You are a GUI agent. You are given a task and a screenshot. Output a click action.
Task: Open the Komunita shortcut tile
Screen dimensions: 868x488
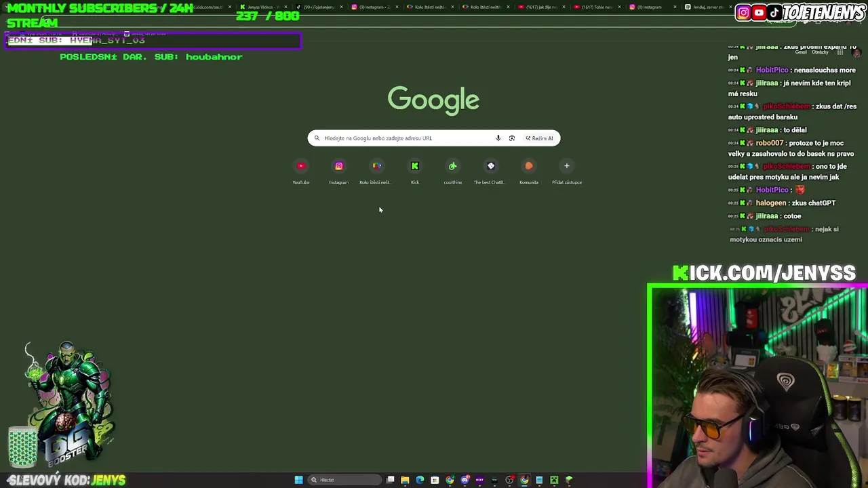[529, 171]
